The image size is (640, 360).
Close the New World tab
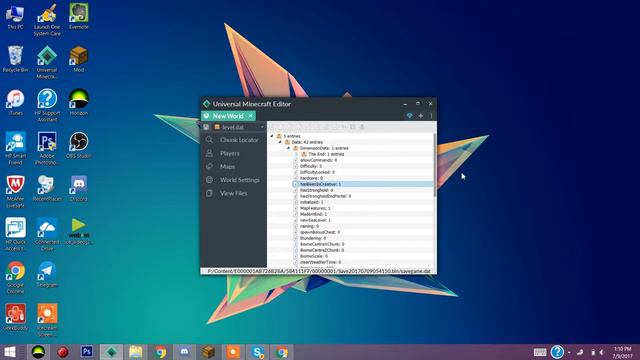(x=251, y=116)
